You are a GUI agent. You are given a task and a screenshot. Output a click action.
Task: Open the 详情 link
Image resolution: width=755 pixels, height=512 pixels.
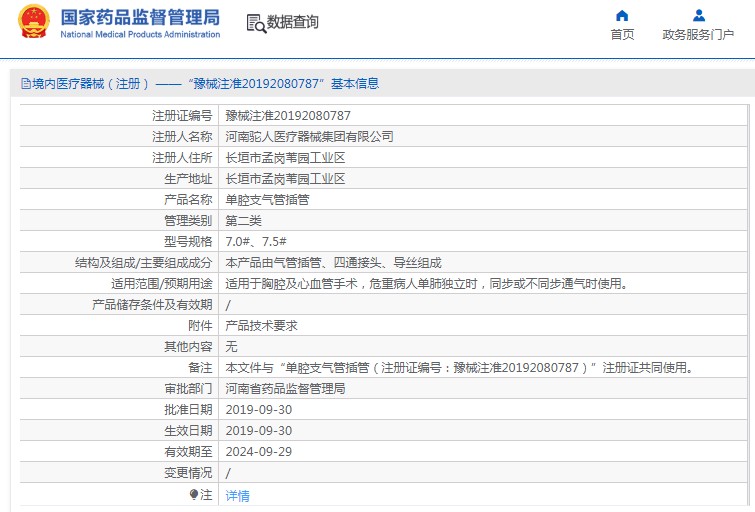pos(237,496)
